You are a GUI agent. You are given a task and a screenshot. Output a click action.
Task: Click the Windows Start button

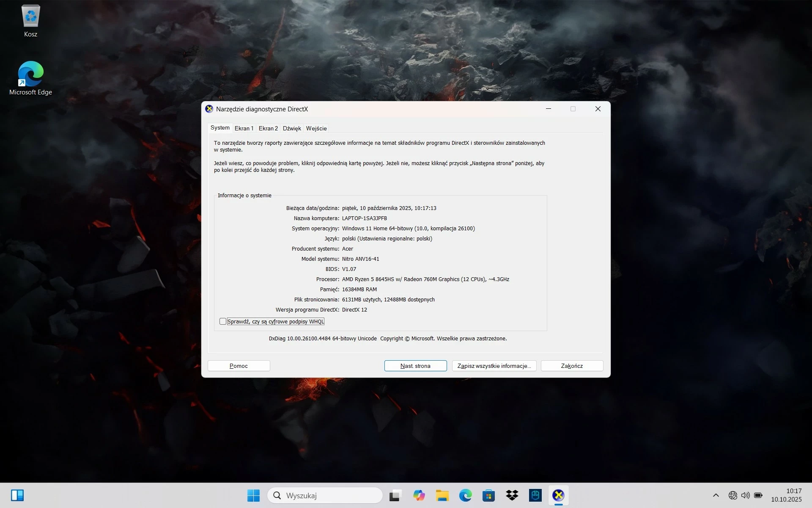pos(253,495)
